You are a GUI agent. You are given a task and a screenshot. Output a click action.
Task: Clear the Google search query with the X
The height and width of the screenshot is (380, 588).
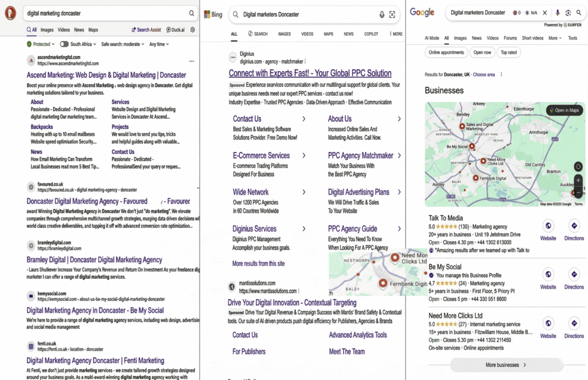click(544, 11)
